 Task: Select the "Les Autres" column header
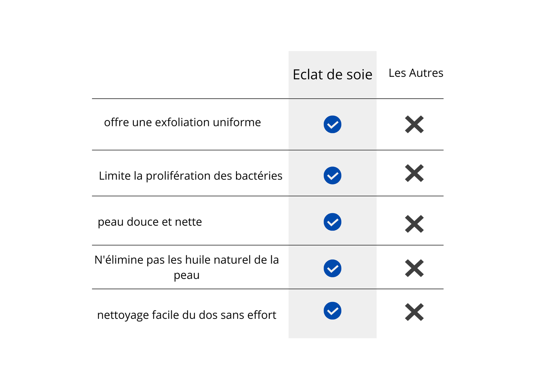(x=416, y=73)
